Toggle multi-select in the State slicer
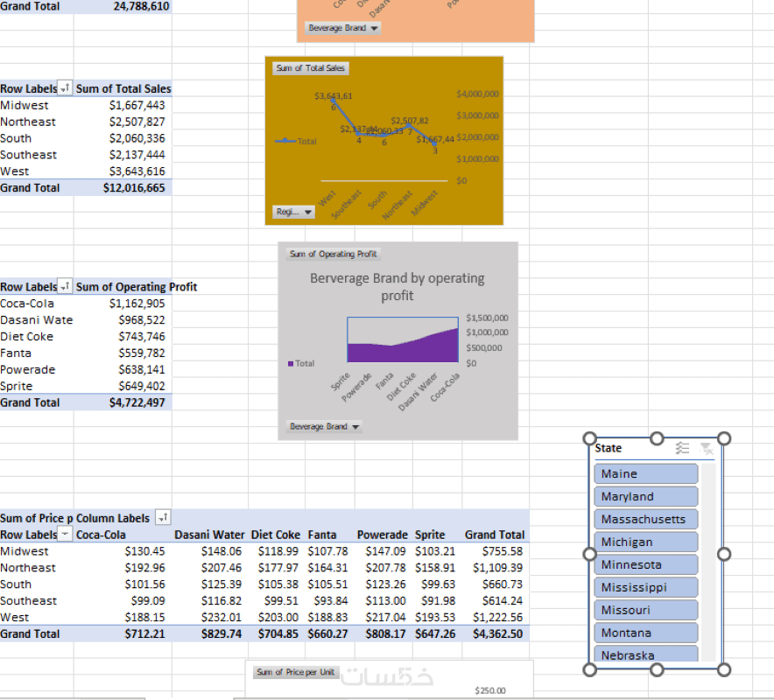Viewport: 774px width, 700px height. [682, 448]
